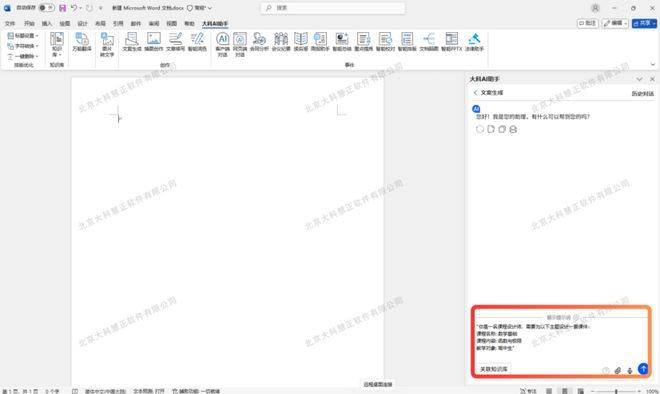Viewport: 660px width, 394px height.
Task: Click the fourth icon under AI greeting
Action: pos(513,129)
